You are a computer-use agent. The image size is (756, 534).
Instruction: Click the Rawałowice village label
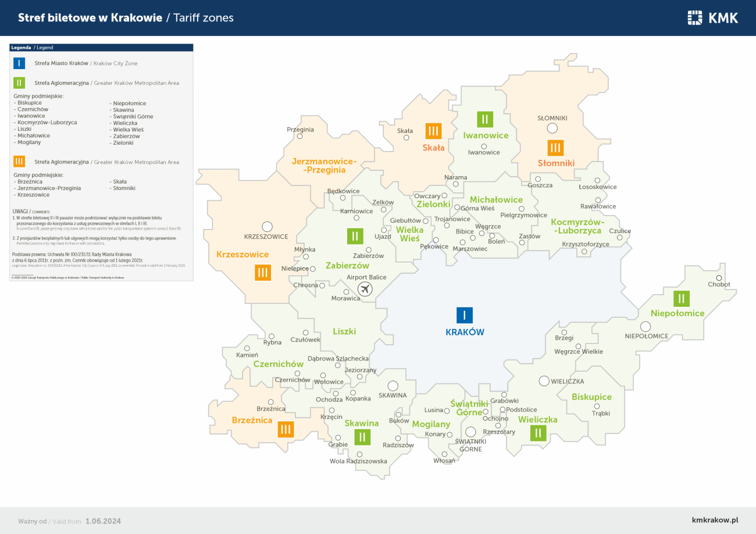coord(598,206)
